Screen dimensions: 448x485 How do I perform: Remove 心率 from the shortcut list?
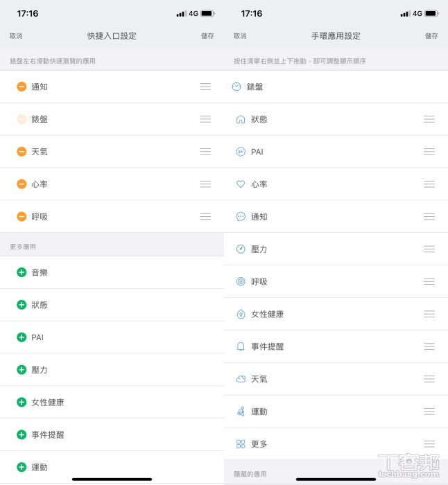21,184
